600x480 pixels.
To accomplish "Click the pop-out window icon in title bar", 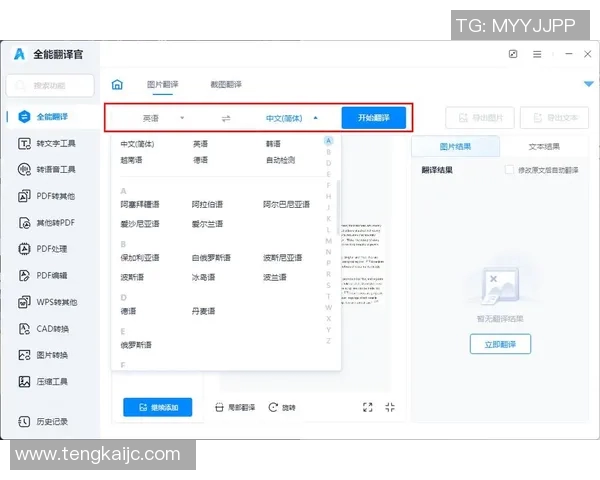I will (x=513, y=54).
